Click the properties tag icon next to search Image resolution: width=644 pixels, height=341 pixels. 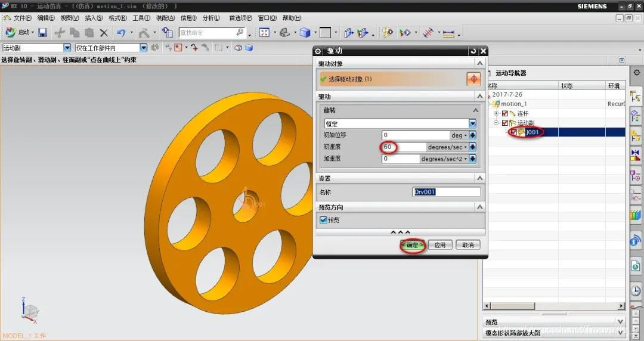[167, 32]
